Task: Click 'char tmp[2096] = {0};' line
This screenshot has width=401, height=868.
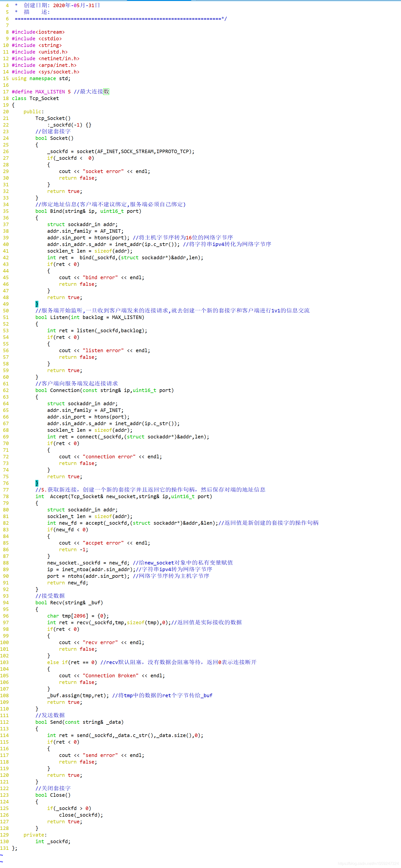Action: (78, 616)
